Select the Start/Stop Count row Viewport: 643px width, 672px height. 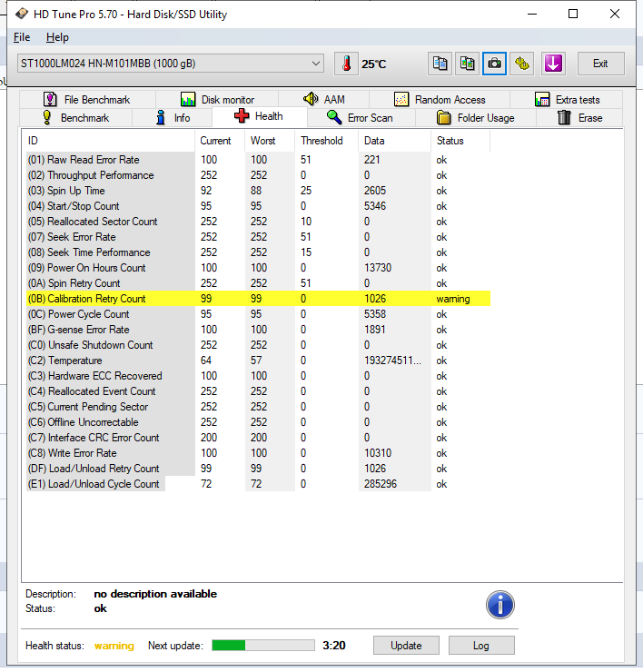tap(259, 206)
